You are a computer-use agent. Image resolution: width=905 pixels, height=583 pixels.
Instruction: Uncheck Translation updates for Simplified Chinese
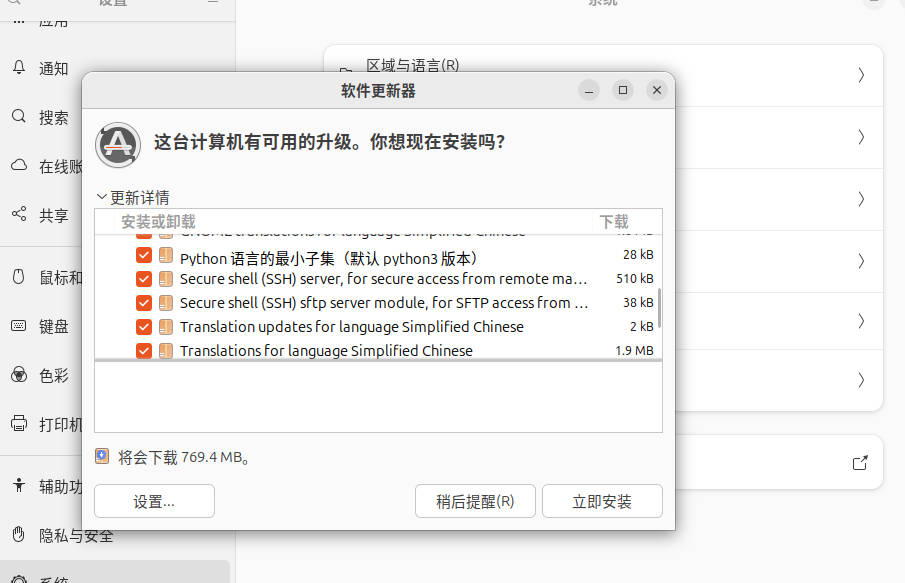[144, 327]
